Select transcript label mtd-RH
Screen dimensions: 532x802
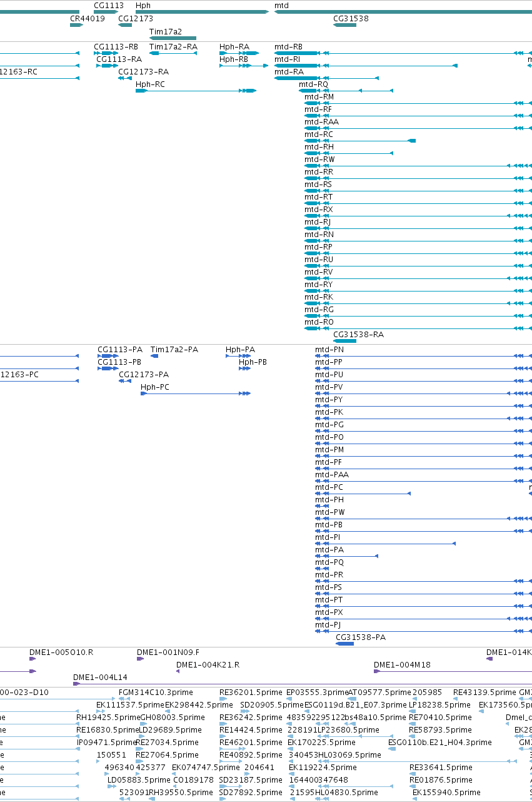pos(319,147)
